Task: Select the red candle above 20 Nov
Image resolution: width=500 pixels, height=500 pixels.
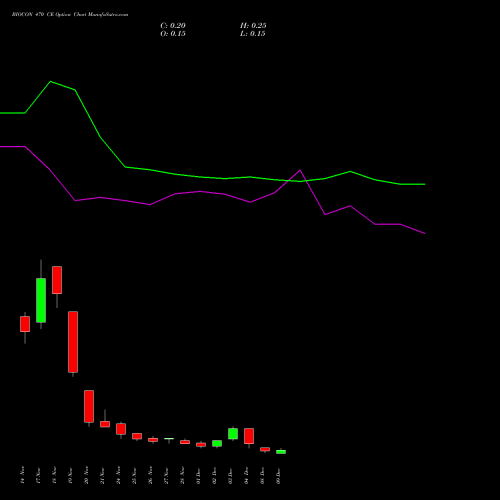Action: tap(89, 406)
